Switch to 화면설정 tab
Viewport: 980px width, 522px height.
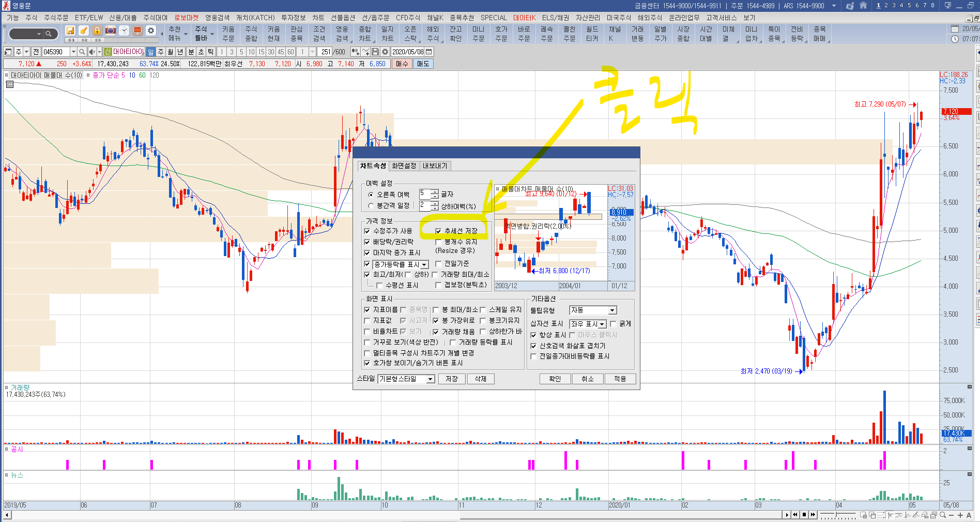[x=404, y=166]
